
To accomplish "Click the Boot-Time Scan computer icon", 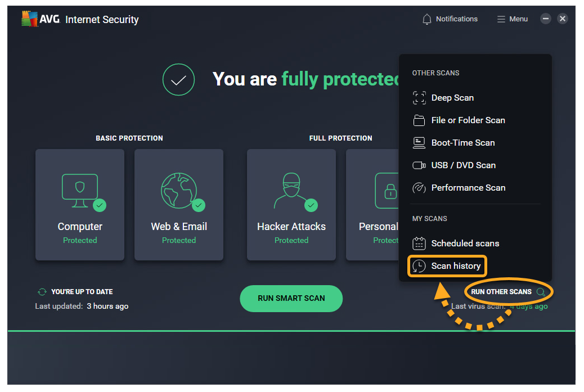I will [419, 143].
